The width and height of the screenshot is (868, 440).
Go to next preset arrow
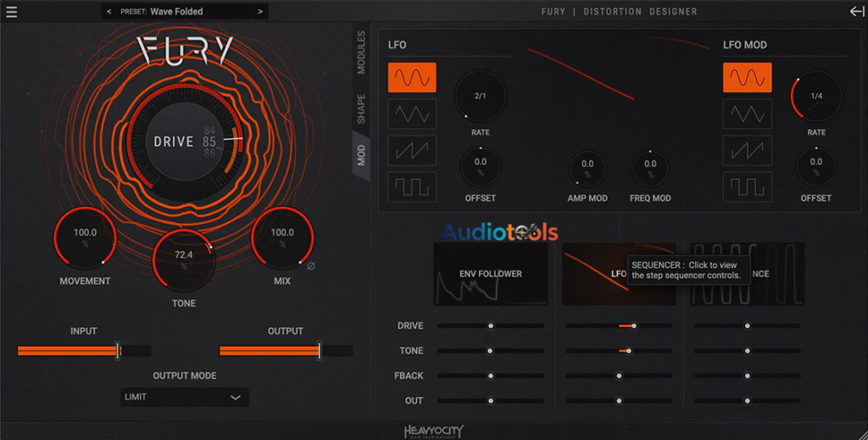click(x=260, y=11)
